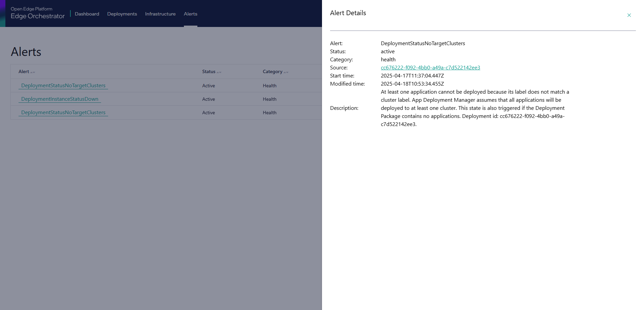Viewport: 644px width, 310px height.
Task: Sort the Status column descending
Action: (x=220, y=72)
